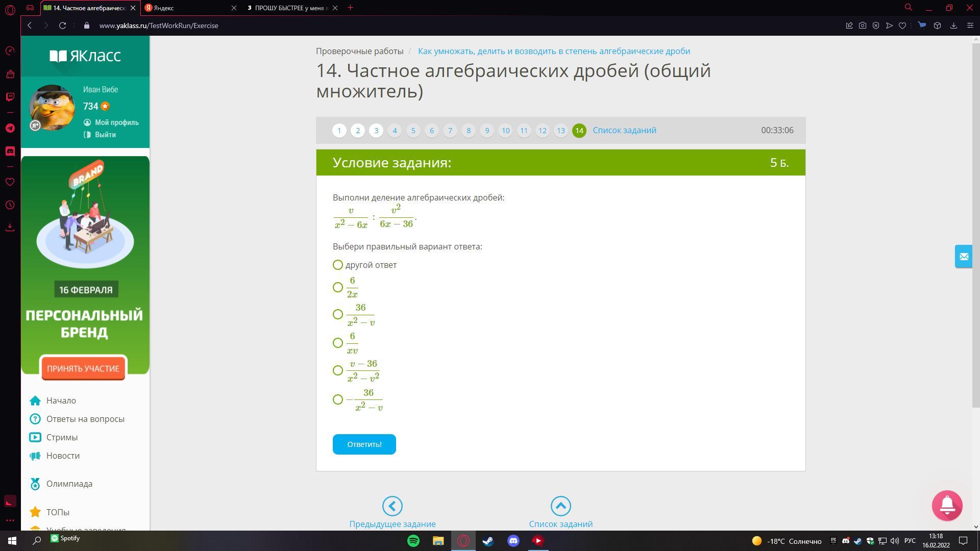This screenshot has width=980, height=551.
Task: Select the answer option 6 over xv
Action: pyautogui.click(x=338, y=343)
